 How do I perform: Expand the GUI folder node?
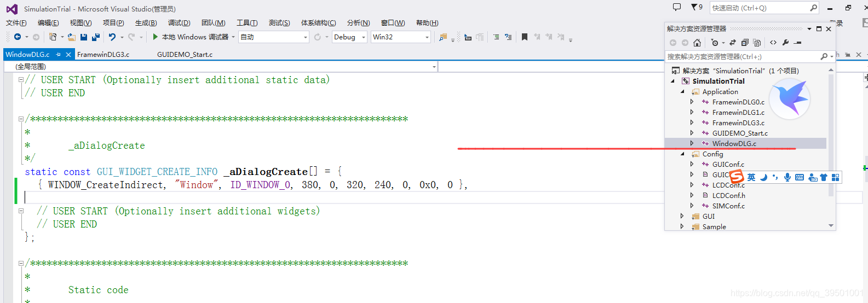[682, 216]
